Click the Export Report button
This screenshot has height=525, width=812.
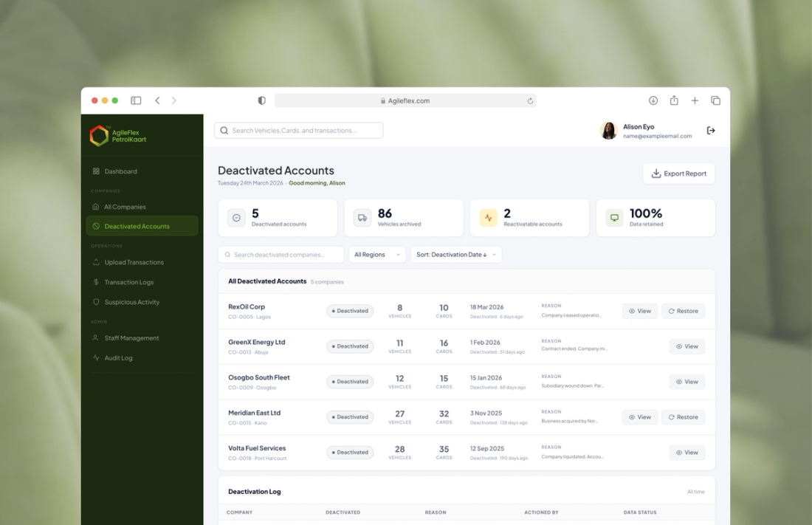pyautogui.click(x=678, y=174)
